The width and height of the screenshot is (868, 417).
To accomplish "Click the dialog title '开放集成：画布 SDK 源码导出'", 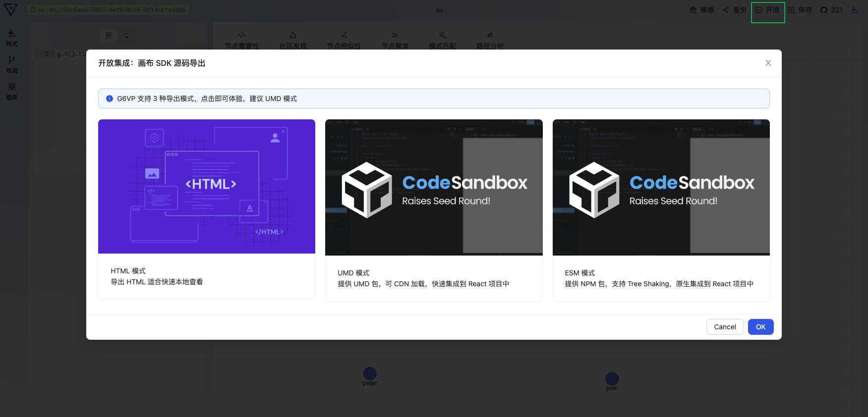I will [152, 63].
